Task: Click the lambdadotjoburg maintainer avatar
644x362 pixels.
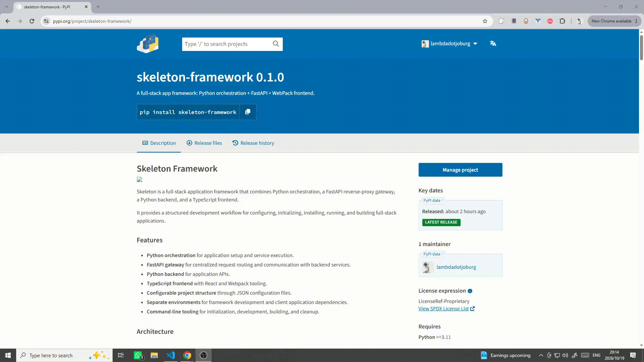Action: tap(428, 267)
